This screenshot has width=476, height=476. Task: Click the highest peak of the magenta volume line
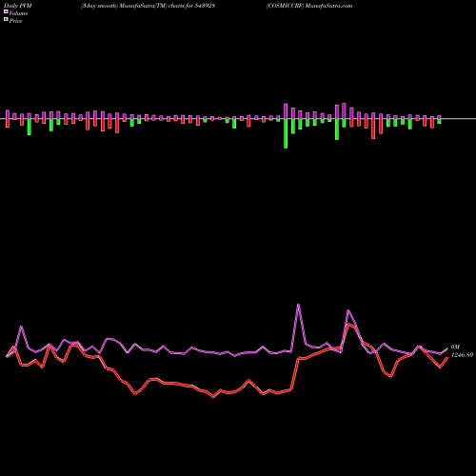point(298,305)
